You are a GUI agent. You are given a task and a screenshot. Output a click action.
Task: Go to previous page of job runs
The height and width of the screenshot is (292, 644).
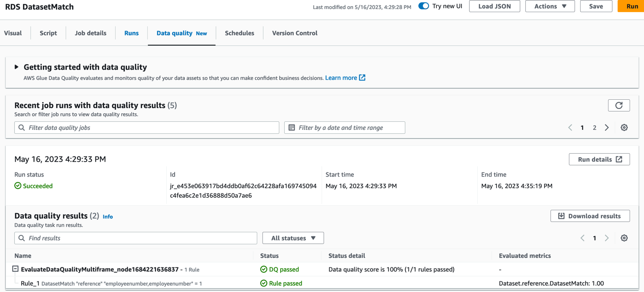click(570, 128)
